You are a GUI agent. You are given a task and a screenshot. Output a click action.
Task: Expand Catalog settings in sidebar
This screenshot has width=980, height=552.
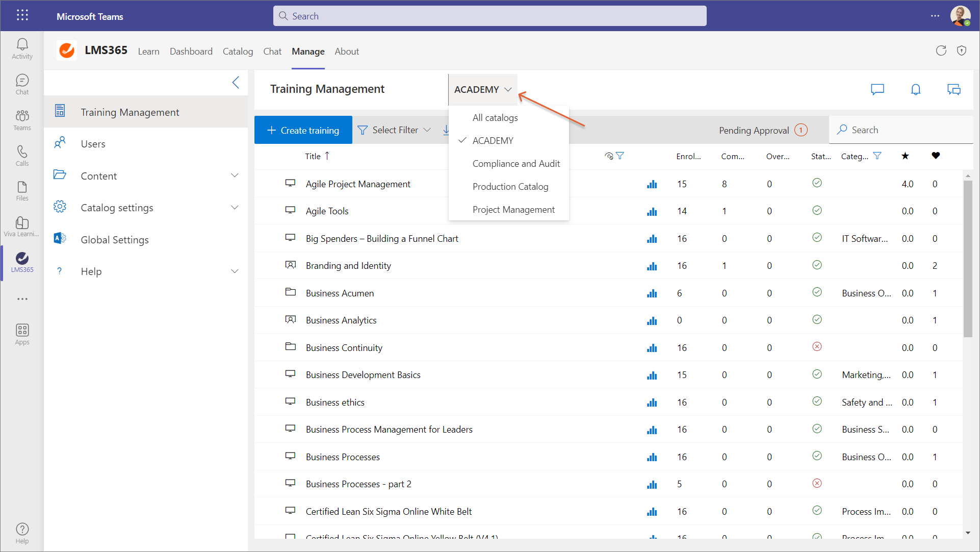coord(235,208)
